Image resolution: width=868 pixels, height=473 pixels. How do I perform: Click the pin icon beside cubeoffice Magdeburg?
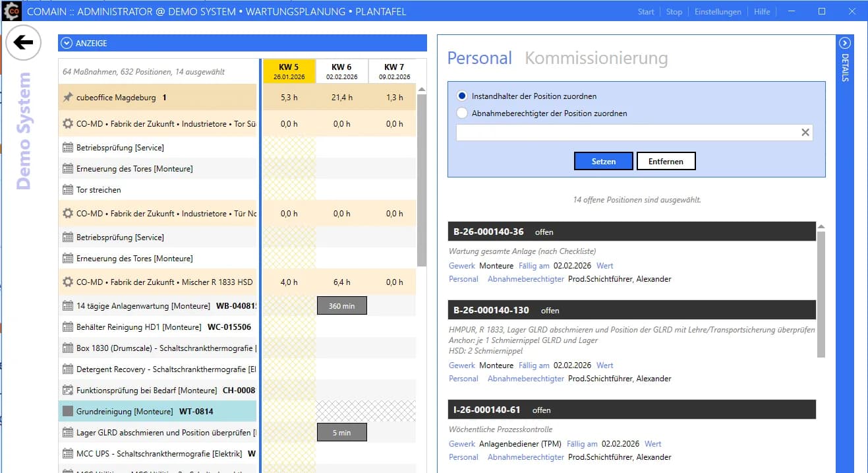point(67,98)
